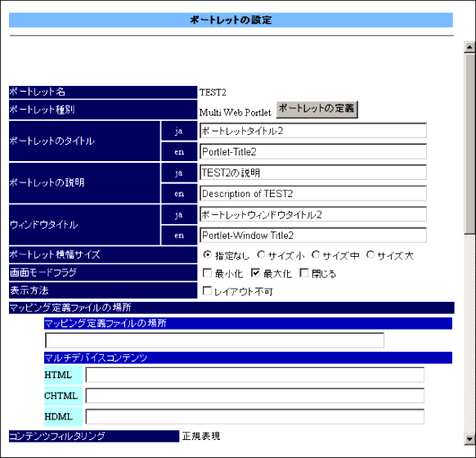The width and height of the screenshot is (476, 458).
Task: Toggle the レイアウト不可 checkbox
Action: point(207,291)
